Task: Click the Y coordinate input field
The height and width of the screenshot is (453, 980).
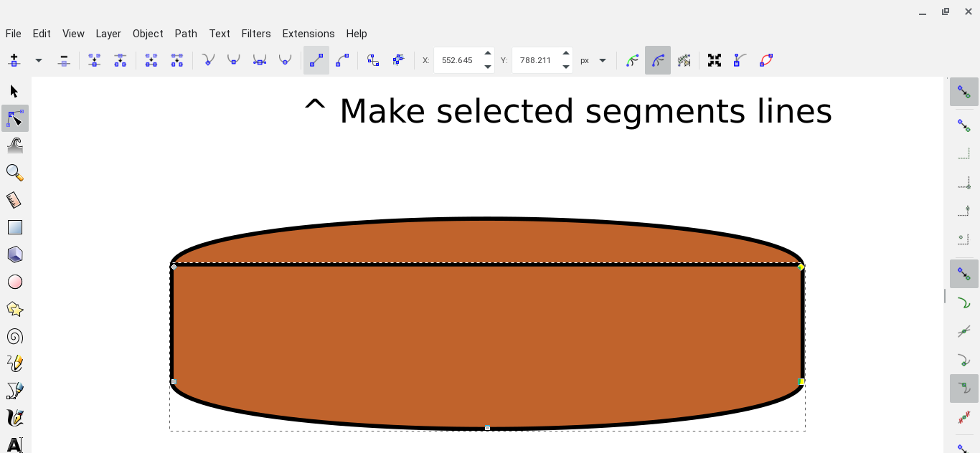Action: [x=536, y=60]
